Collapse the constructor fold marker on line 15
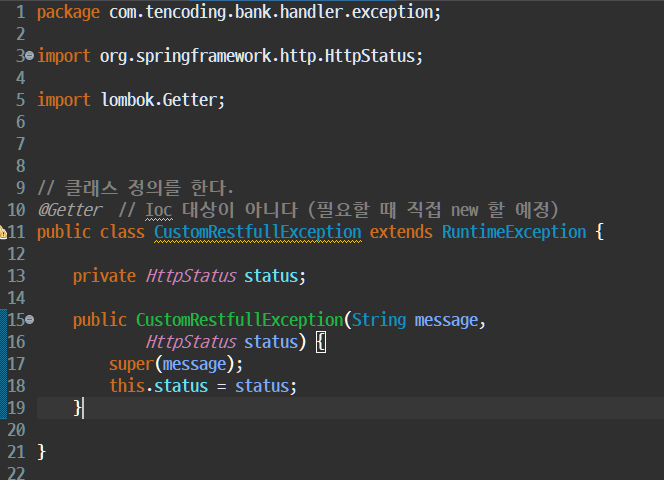The image size is (664, 480). click(30, 319)
